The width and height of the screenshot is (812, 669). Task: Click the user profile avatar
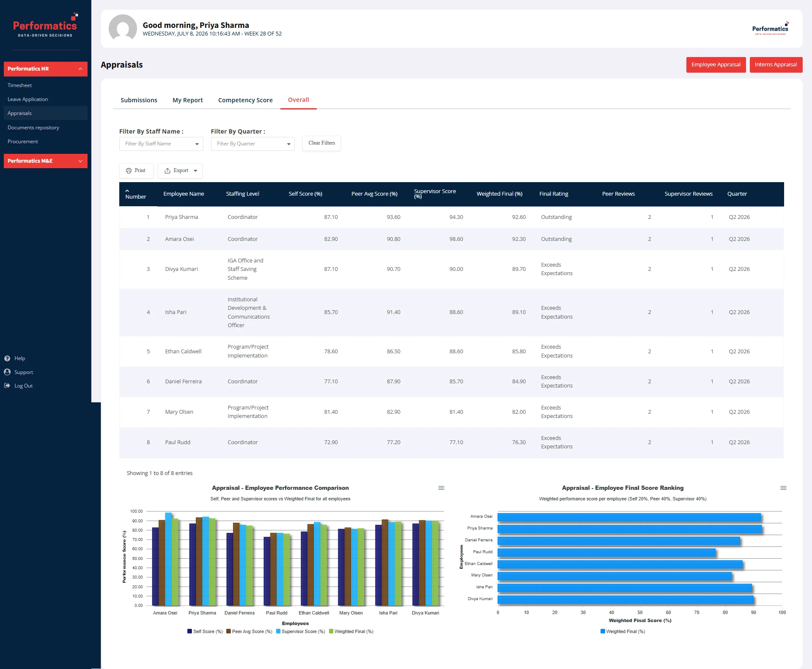pyautogui.click(x=123, y=28)
